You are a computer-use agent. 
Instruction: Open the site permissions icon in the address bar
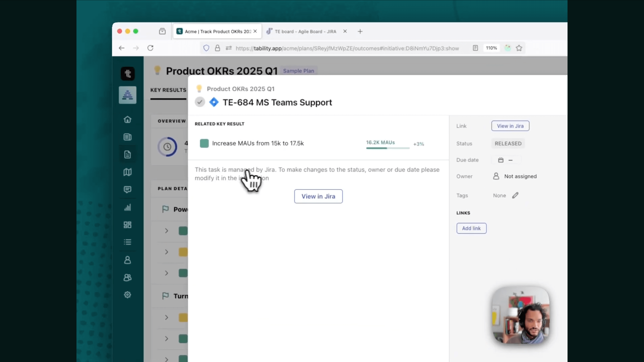229,48
